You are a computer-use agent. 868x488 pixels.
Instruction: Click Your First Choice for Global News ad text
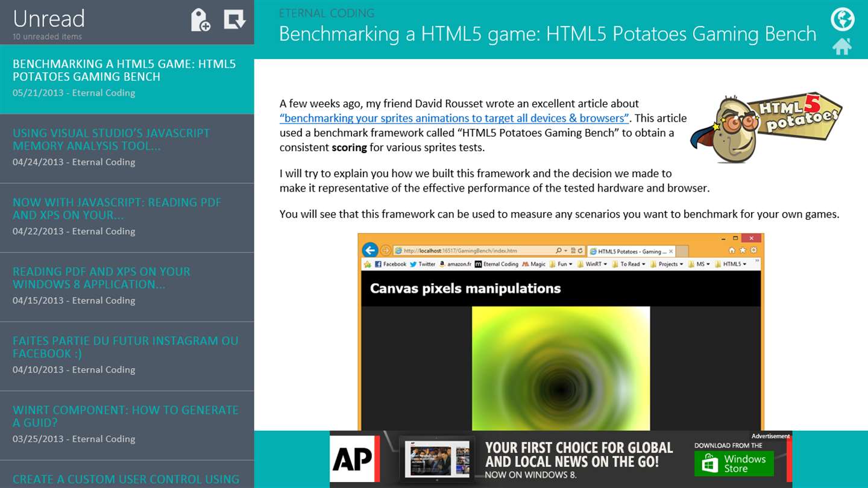tap(579, 455)
